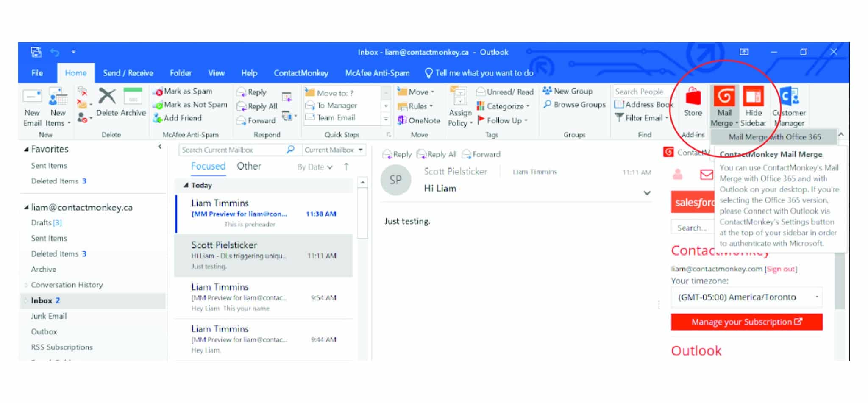The height and width of the screenshot is (403, 868).
Task: Click the Hide Sidebar icon
Action: coord(753,96)
